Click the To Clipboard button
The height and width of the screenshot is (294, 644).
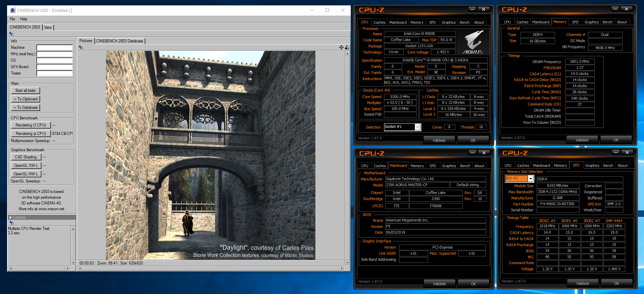pos(25,99)
